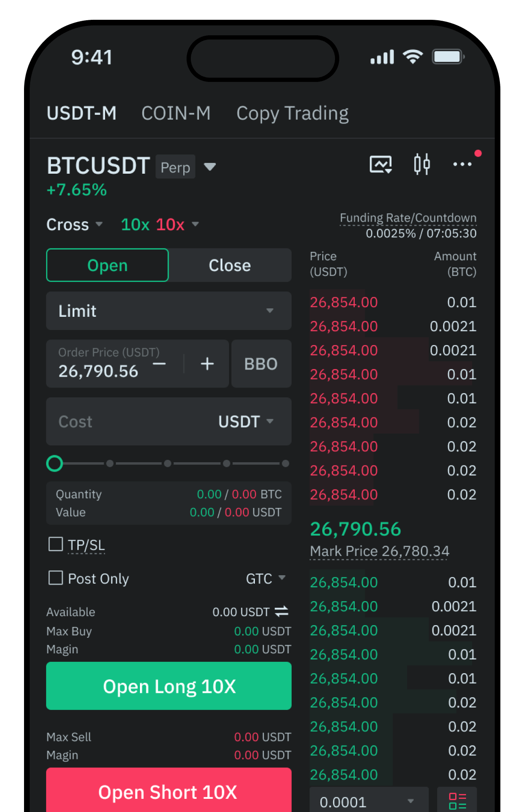Screen dimensions: 523x812
Task: Go to the Copy Trading tab
Action: (292, 113)
